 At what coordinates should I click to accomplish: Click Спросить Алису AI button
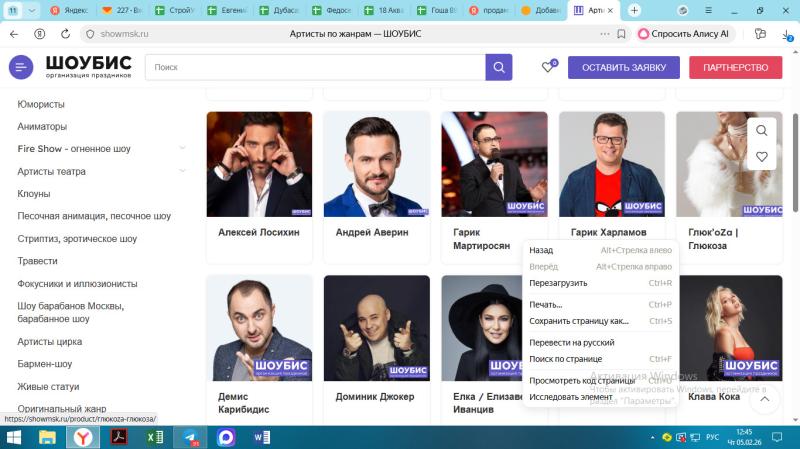pyautogui.click(x=684, y=34)
